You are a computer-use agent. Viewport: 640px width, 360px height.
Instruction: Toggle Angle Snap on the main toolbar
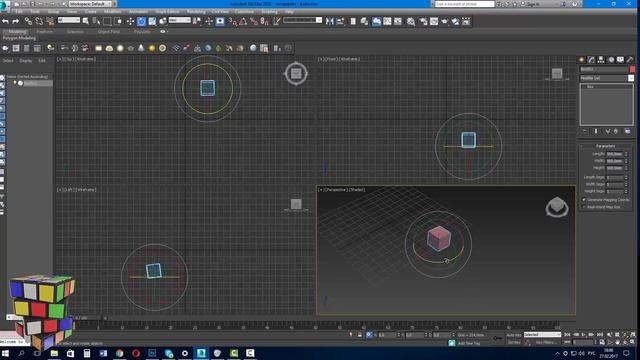coord(243,21)
